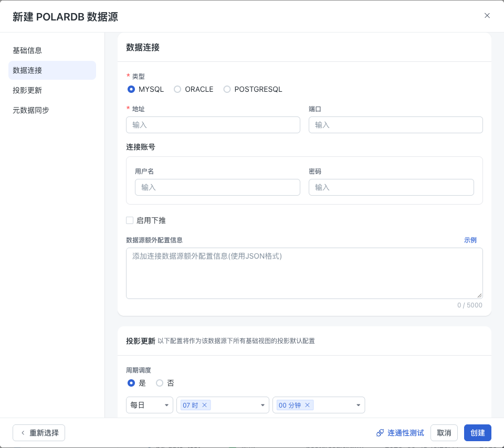
Task: Click the 投影更新 section heading text
Action: coord(141,341)
